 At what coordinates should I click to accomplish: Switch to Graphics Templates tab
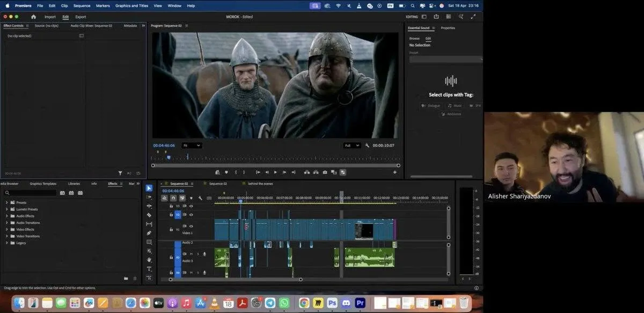click(43, 184)
